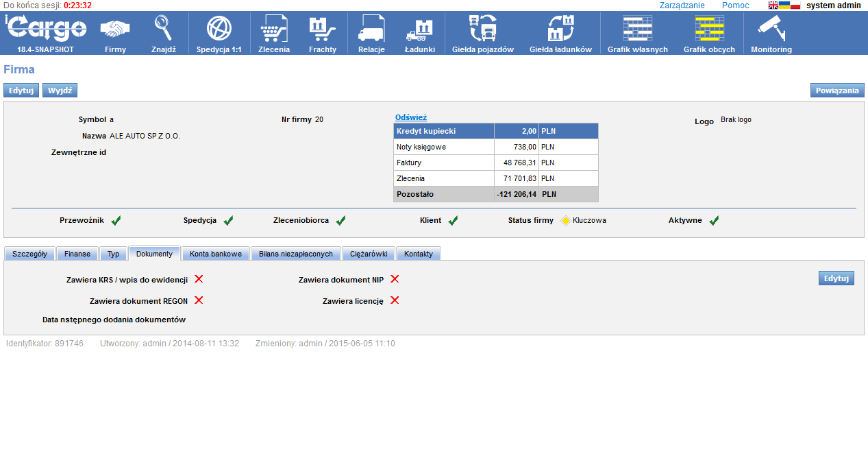Open the Firmy handshake icon
This screenshot has width=868, height=467.
(115, 29)
